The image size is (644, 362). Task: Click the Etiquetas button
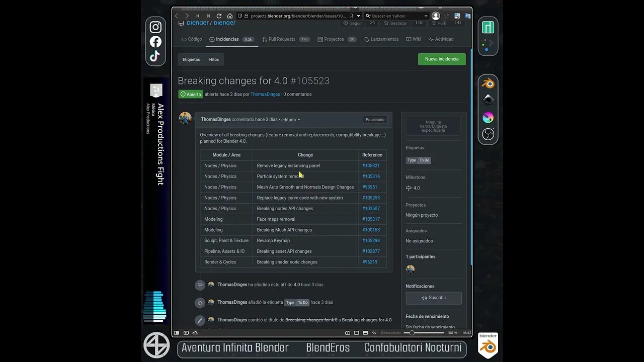[191, 59]
